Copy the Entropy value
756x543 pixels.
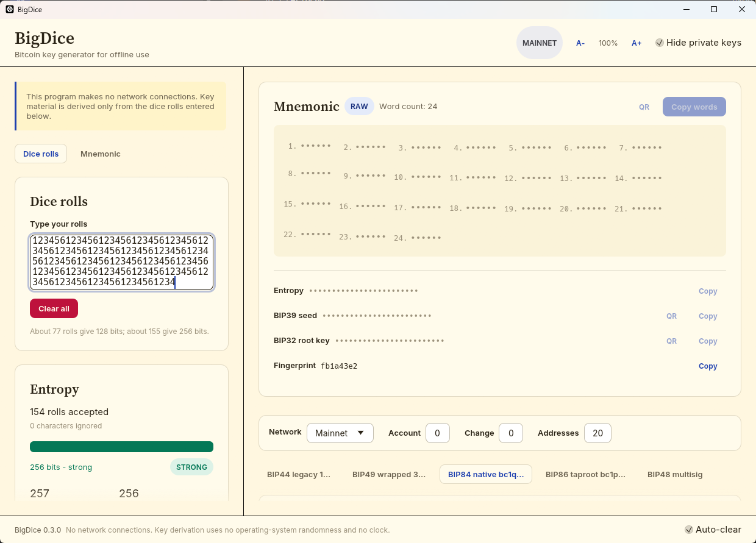[708, 291]
